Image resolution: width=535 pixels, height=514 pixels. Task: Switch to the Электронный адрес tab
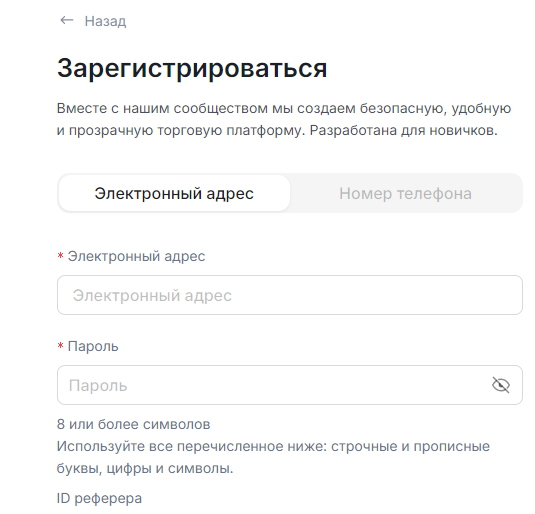[174, 193]
